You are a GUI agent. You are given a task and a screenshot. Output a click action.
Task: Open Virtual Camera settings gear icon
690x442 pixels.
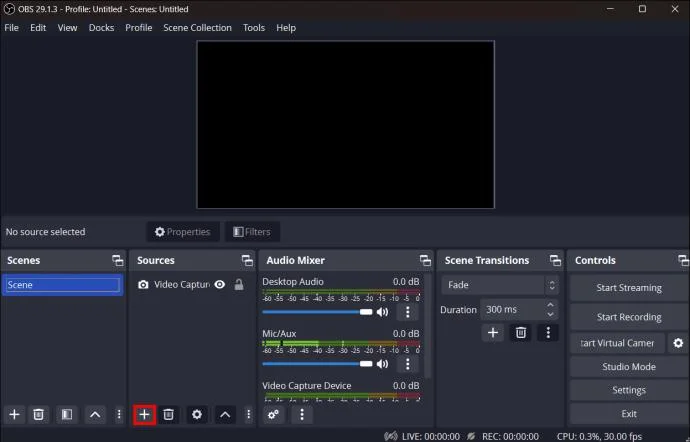tap(678, 343)
